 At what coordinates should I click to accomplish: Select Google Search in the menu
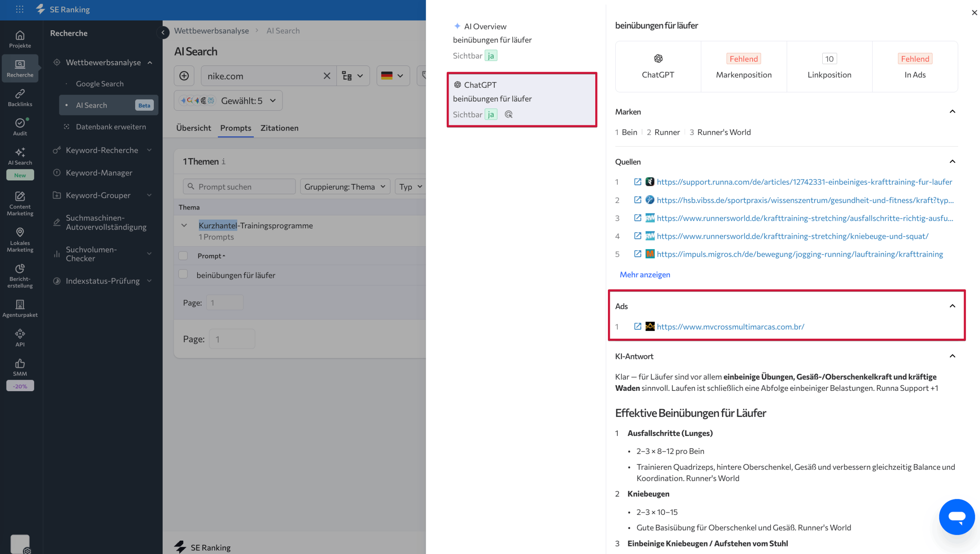[100, 84]
